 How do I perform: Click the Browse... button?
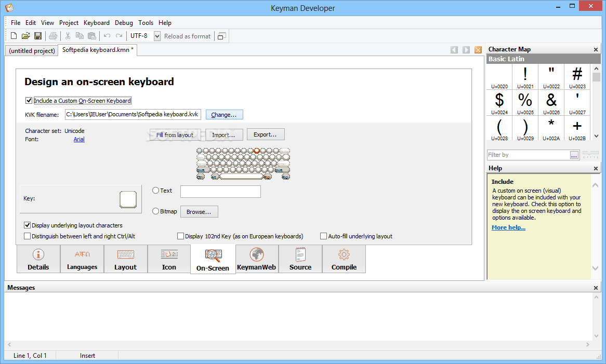[199, 211]
